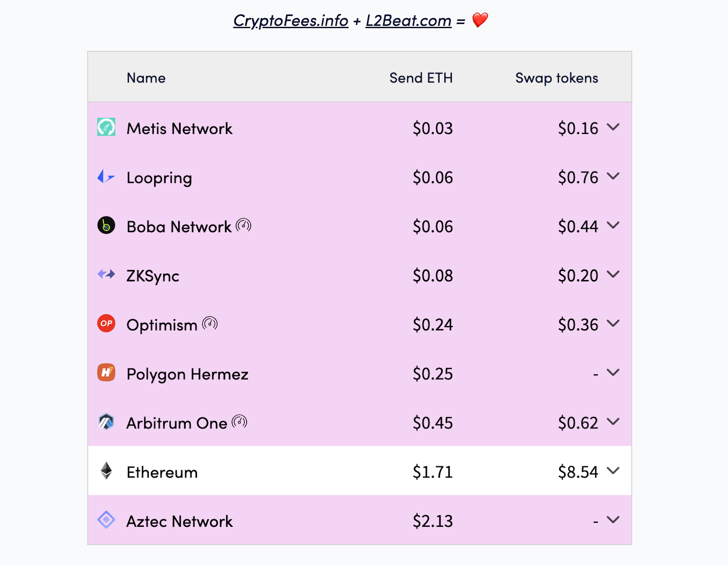Click the Aztec Network diamond icon
Screen dimensions: 728x566
(x=106, y=520)
